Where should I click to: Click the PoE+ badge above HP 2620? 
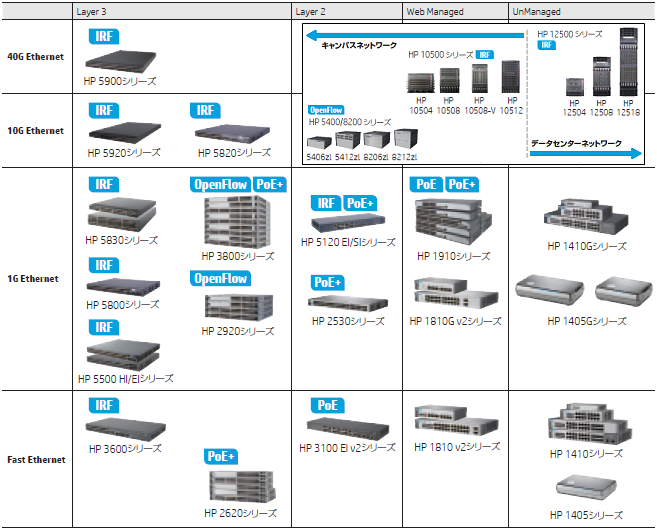(x=221, y=456)
